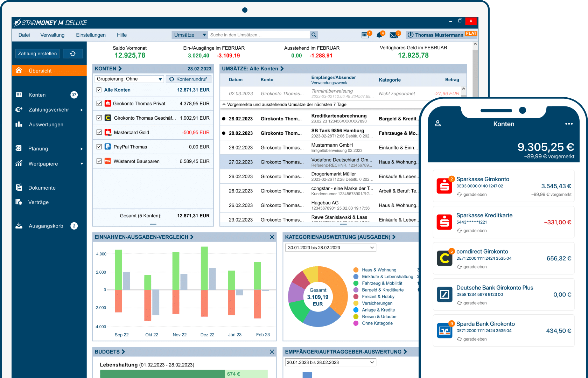Click the Dokumente clipboard icon
Screen dimensions: 588x378
tap(19, 188)
